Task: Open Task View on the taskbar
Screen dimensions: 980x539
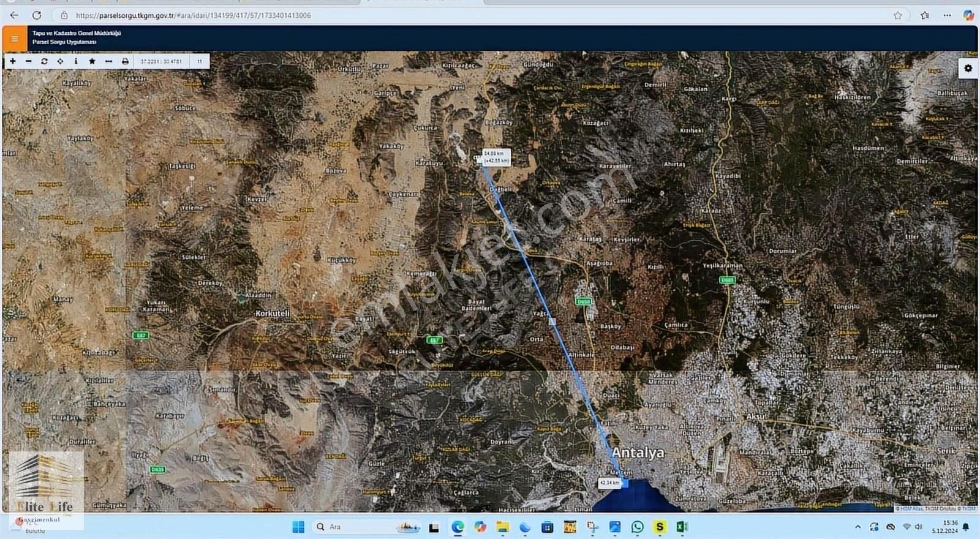Action: (434, 527)
